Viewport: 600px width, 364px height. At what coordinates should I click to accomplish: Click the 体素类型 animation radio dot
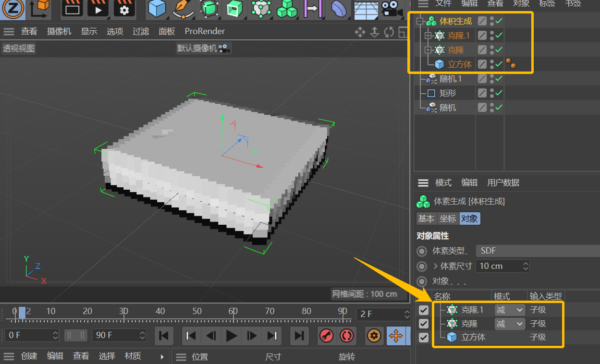422,251
